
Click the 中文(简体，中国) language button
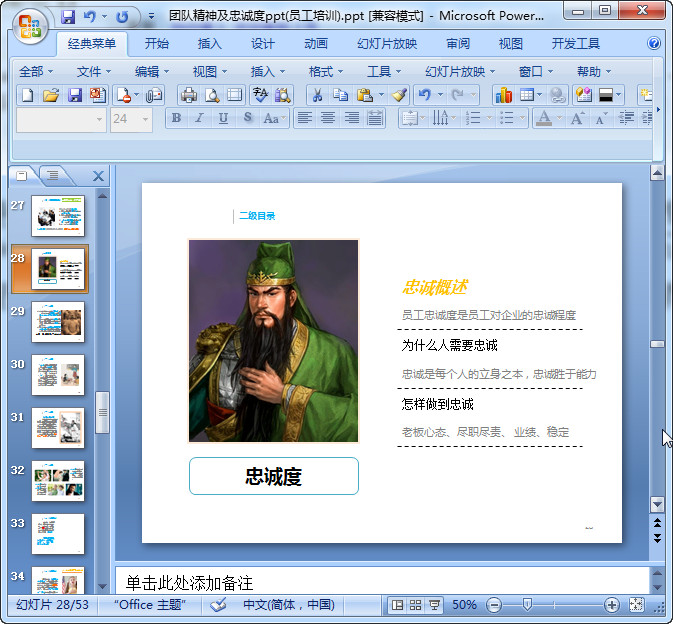[x=288, y=605]
